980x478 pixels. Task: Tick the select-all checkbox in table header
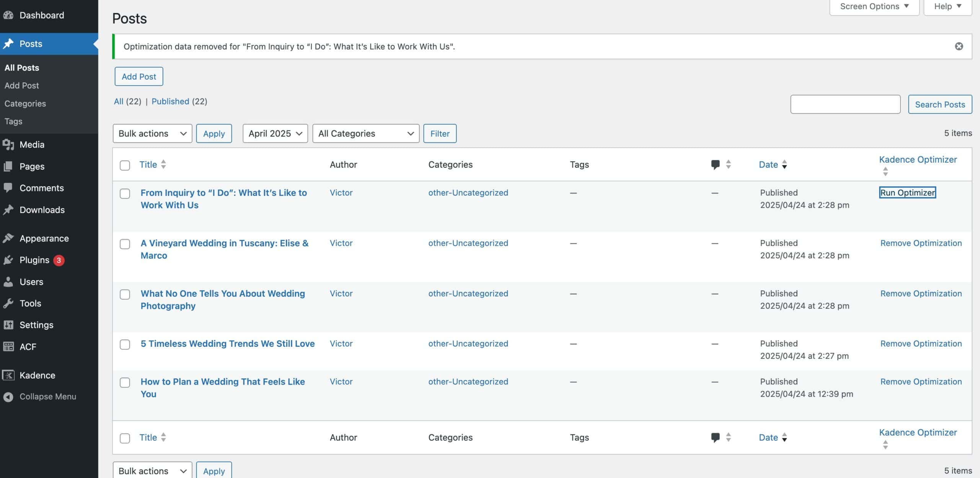point(125,165)
